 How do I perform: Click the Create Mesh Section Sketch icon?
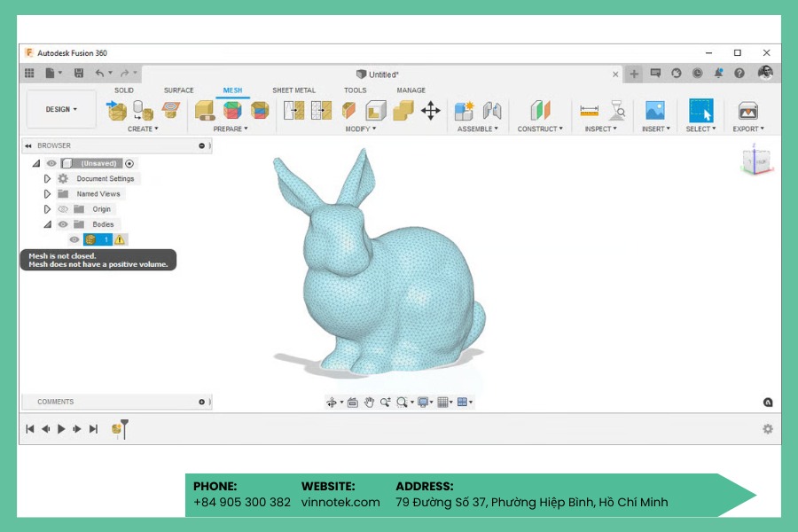tap(170, 110)
